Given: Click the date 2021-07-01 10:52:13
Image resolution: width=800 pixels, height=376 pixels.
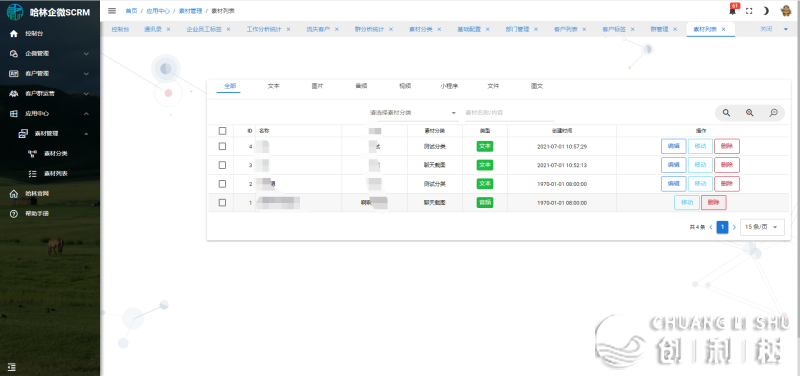Looking at the screenshot, I should pyautogui.click(x=562, y=165).
